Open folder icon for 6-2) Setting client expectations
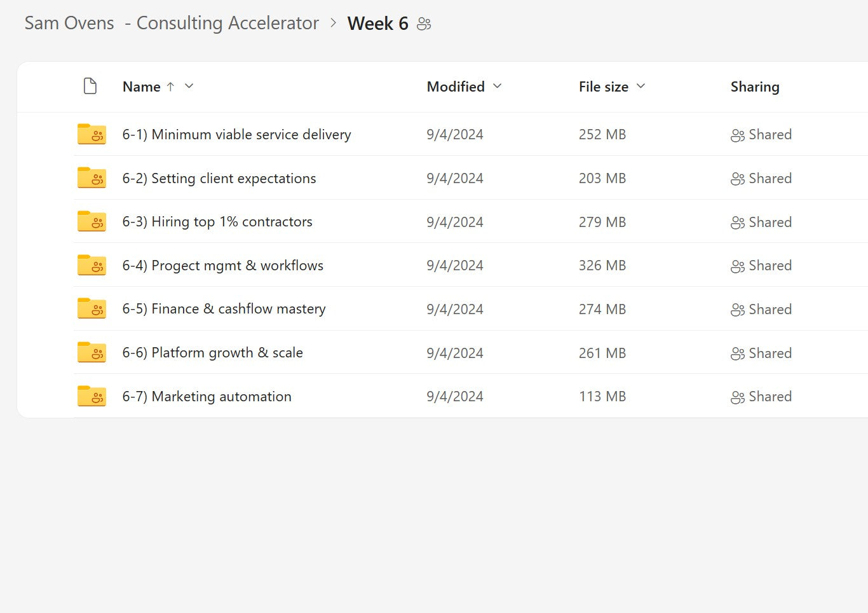This screenshot has width=868, height=613. pos(92,178)
